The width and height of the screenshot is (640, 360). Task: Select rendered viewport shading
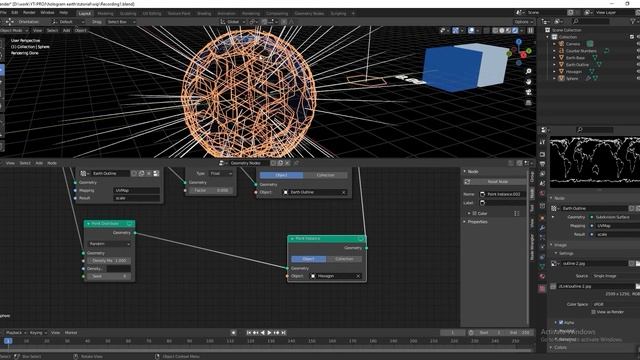click(x=515, y=30)
